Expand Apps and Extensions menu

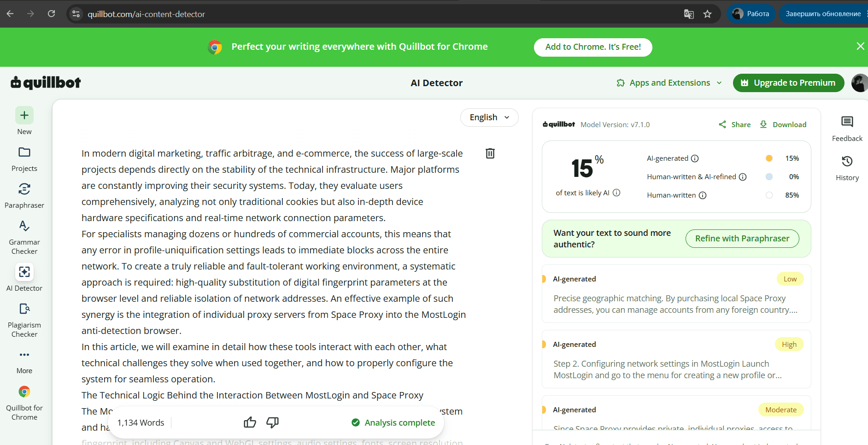[x=669, y=83]
